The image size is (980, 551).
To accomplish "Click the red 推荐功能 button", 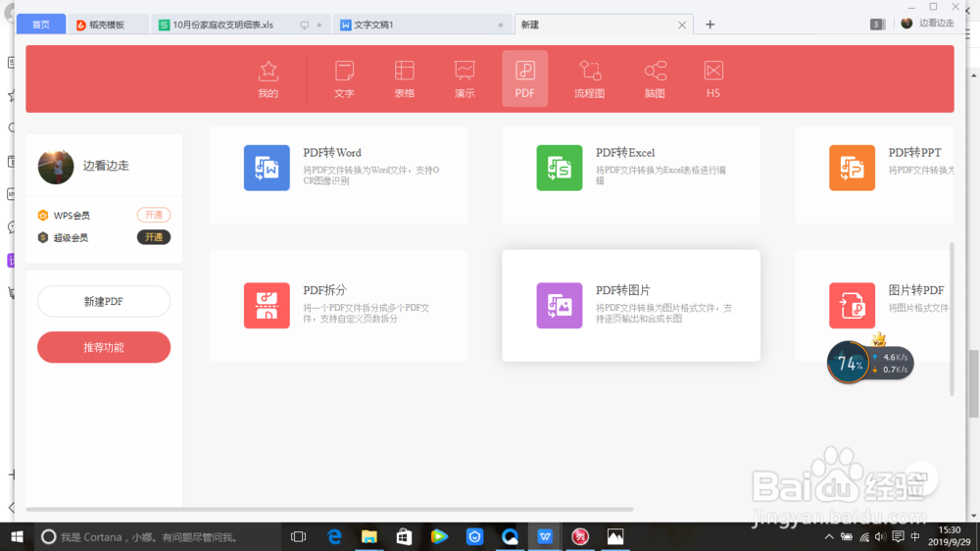I will click(104, 347).
